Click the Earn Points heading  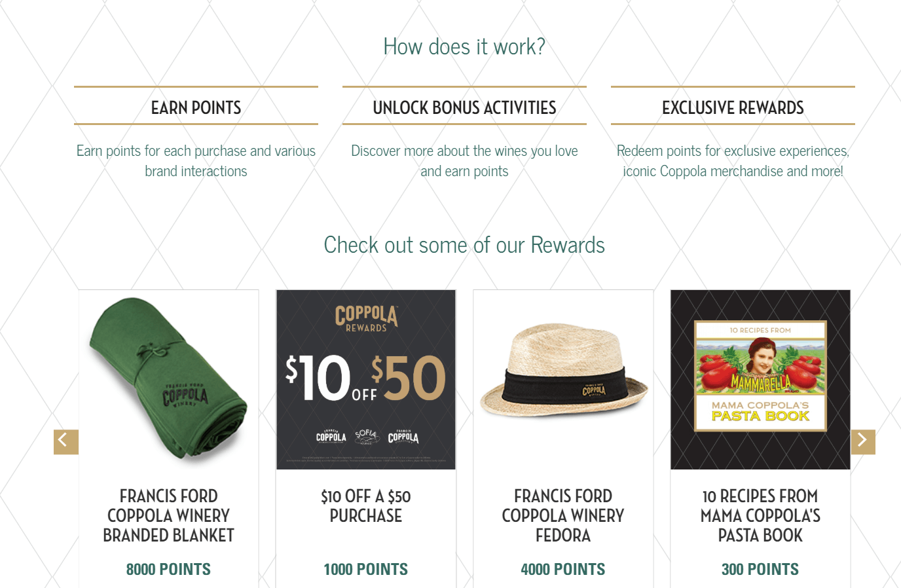pos(196,107)
